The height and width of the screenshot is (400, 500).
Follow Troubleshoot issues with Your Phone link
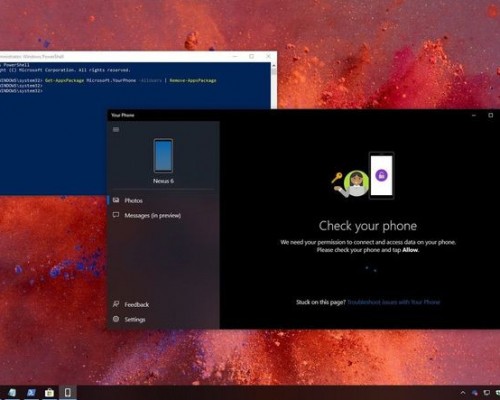point(394,302)
